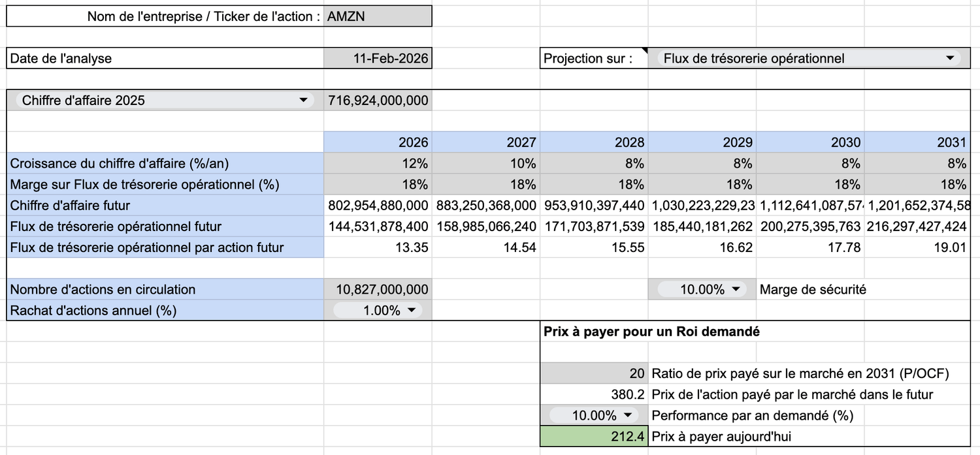Click the 380.2 future share price cell
This screenshot has height=455, width=980.
pos(594,394)
